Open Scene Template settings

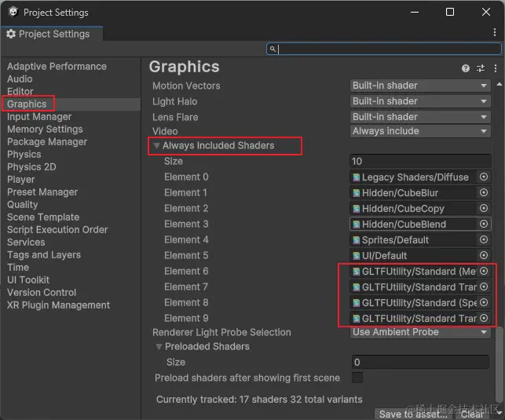(43, 217)
